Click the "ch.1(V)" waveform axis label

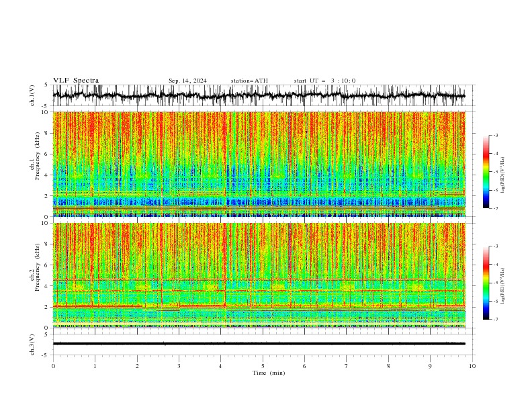(32, 95)
